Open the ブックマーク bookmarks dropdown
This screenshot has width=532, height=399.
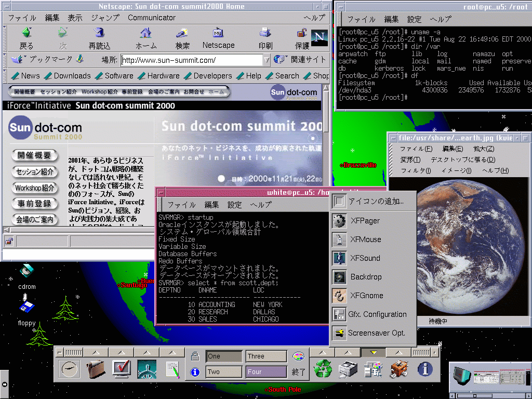(42, 59)
